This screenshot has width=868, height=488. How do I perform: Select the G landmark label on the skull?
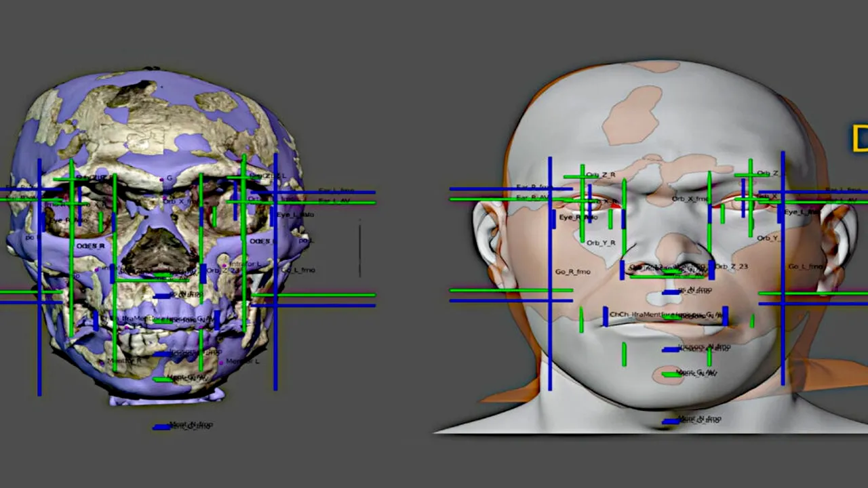[x=170, y=178]
